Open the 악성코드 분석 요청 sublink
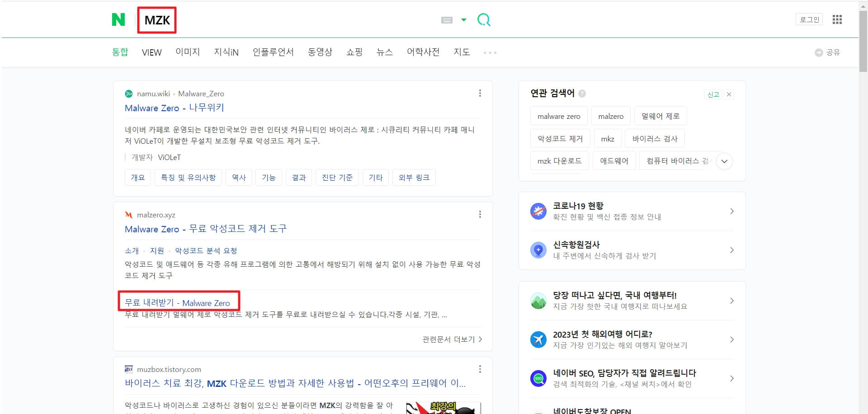The height and width of the screenshot is (414, 868). (x=206, y=250)
